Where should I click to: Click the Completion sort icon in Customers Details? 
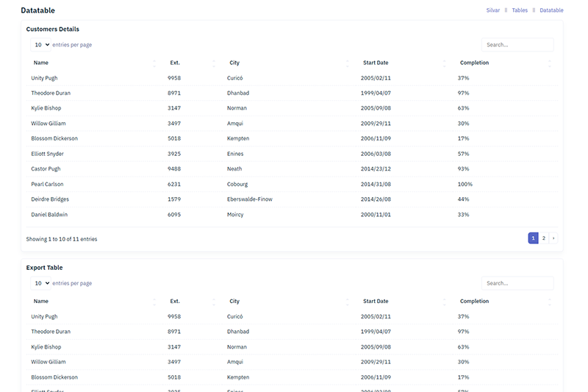550,63
